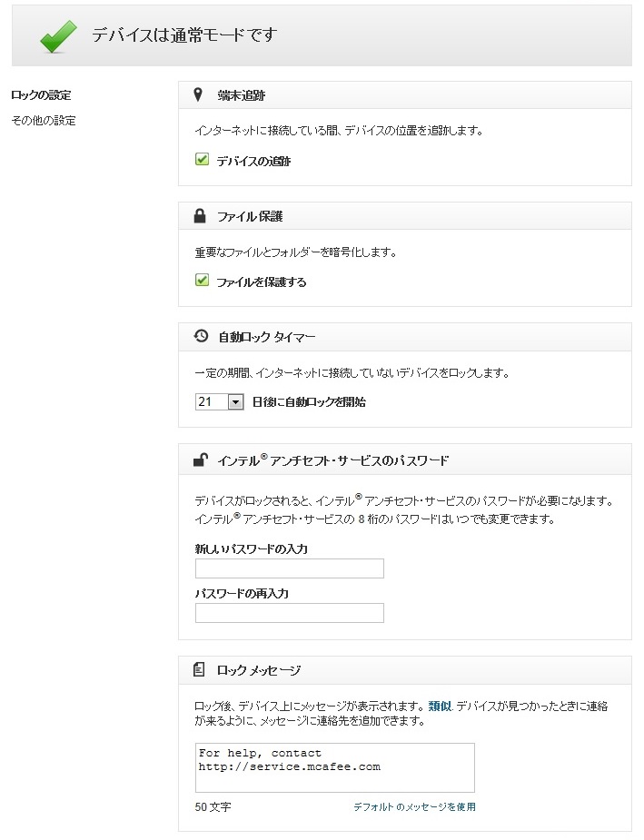The image size is (644, 840).
Task: Click the デフォルトのメッセージを使用 link
Action: pyautogui.click(x=414, y=806)
